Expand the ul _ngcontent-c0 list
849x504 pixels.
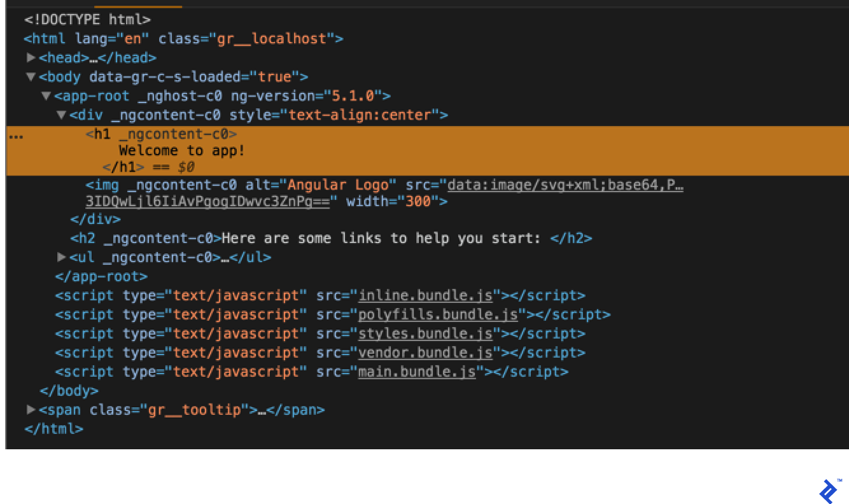click(x=61, y=257)
